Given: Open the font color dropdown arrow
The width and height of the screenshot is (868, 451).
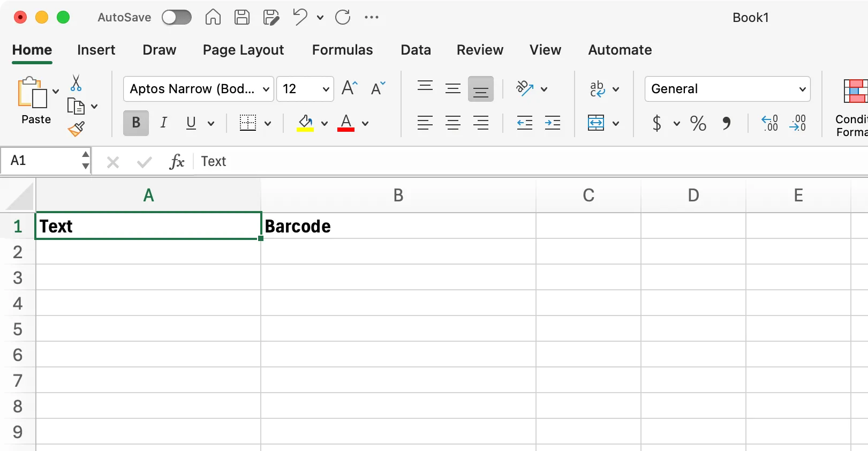Looking at the screenshot, I should 365,124.
